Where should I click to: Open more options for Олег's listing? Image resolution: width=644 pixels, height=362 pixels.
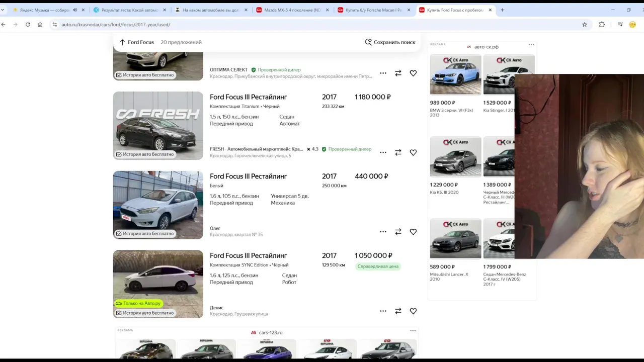pyautogui.click(x=383, y=232)
